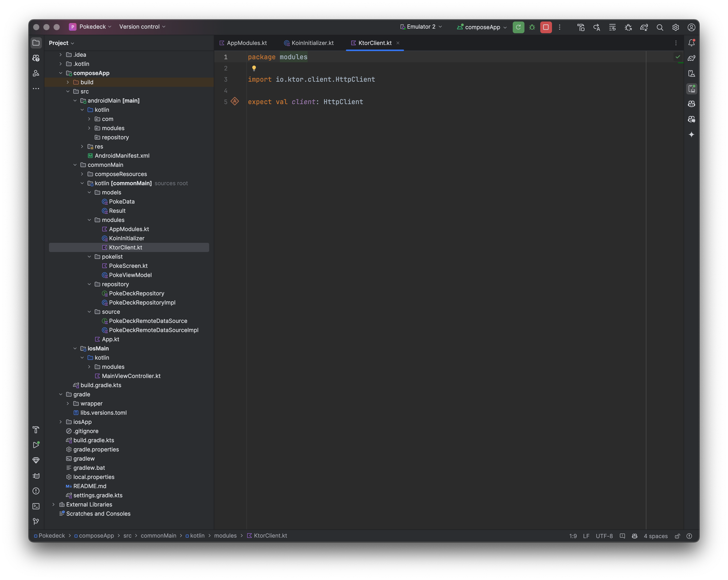The width and height of the screenshot is (728, 580).
Task: Open the Git branch tool window
Action: 36,521
